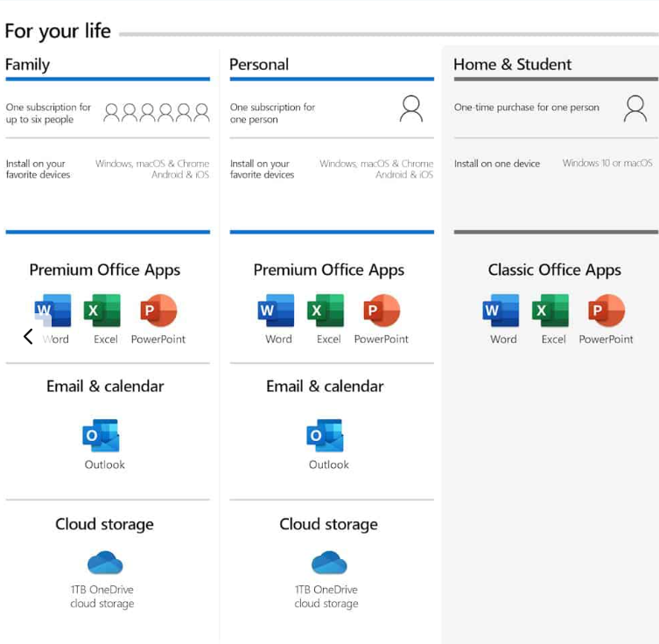659x644 pixels.
Task: Click the 'Classic Office Apps' heading
Action: tap(554, 270)
